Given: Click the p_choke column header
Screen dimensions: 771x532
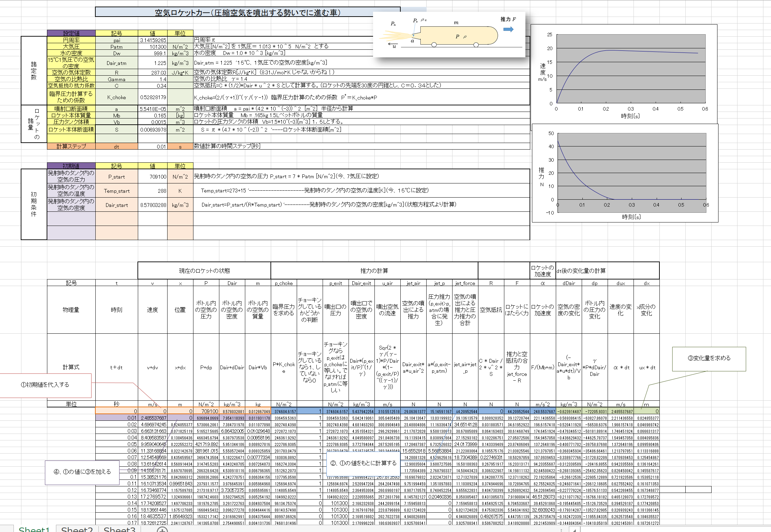Looking at the screenshot, I should pos(284,283).
